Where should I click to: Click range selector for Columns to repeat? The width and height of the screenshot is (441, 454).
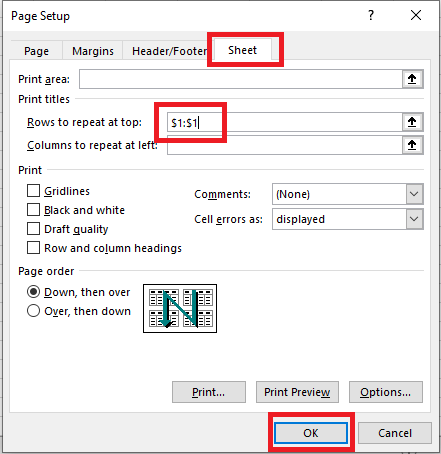(412, 145)
